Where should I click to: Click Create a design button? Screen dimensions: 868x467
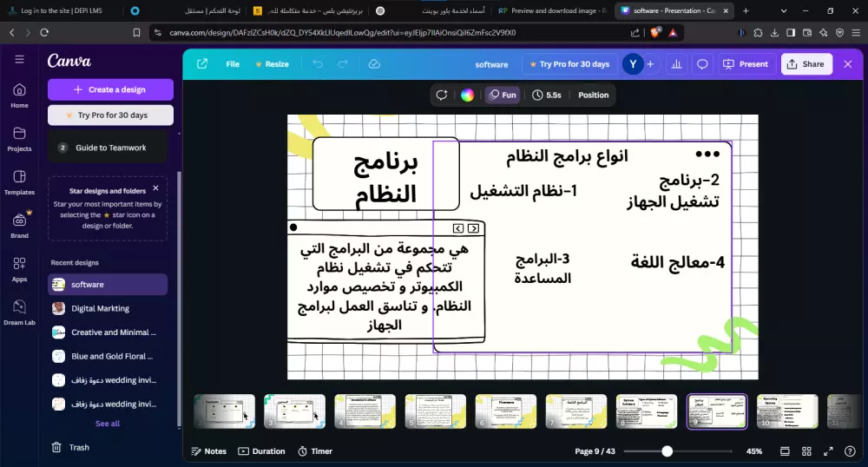(x=110, y=89)
